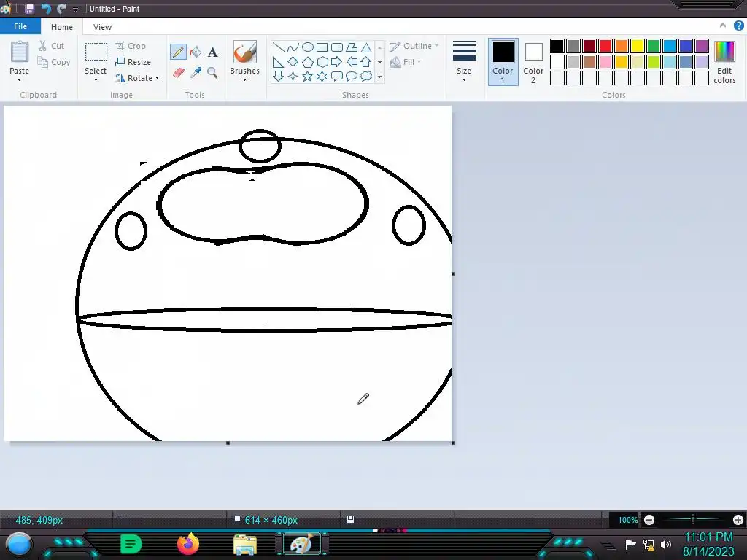Open Firefox from the taskbar
This screenshot has height=560, width=747.
[x=187, y=544]
